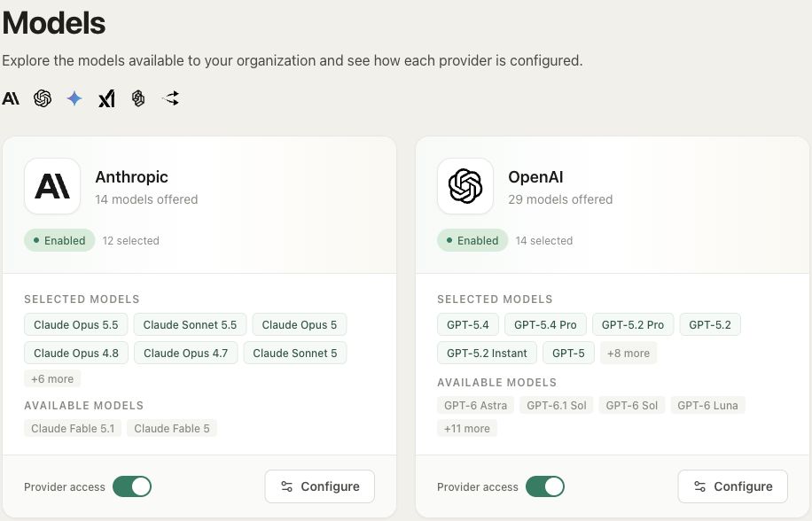The image size is (812, 521).
Task: Click the Claude Opus 5.5 model chip
Action: point(76,324)
